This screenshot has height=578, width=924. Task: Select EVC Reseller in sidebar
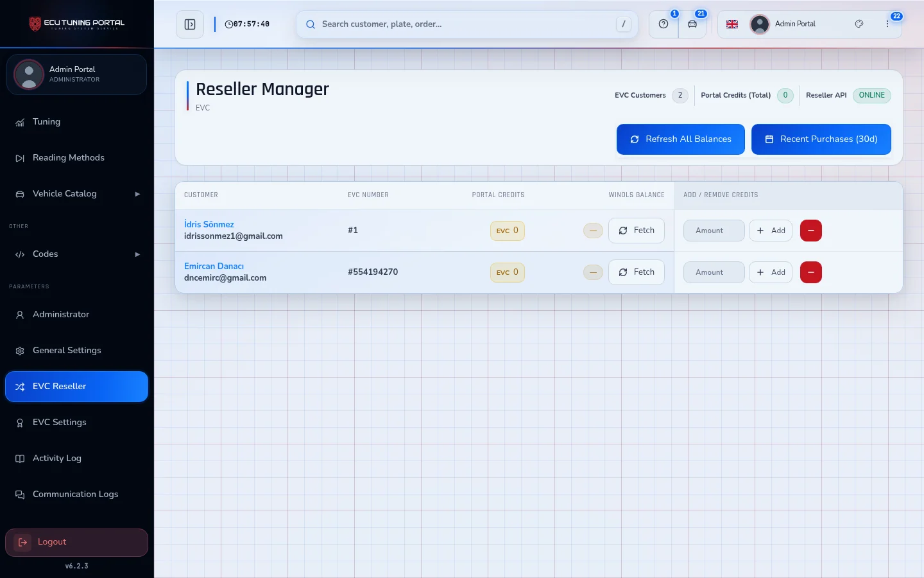[76, 387]
